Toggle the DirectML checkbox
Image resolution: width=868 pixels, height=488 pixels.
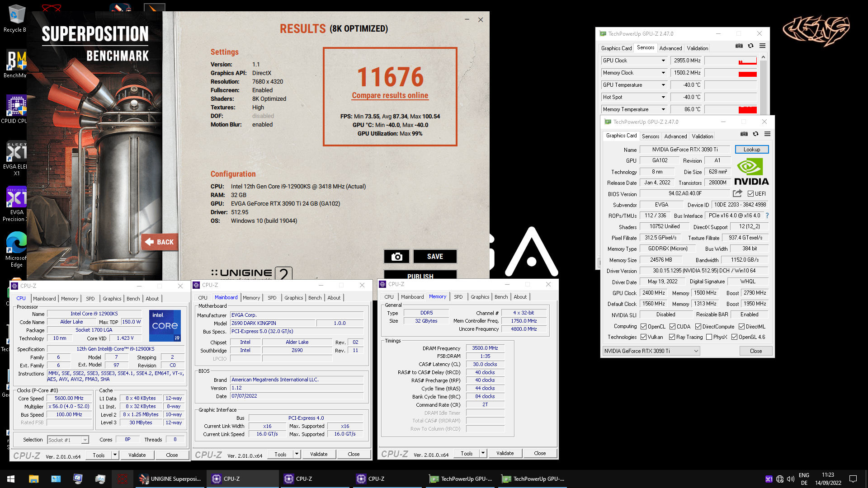pos(741,327)
